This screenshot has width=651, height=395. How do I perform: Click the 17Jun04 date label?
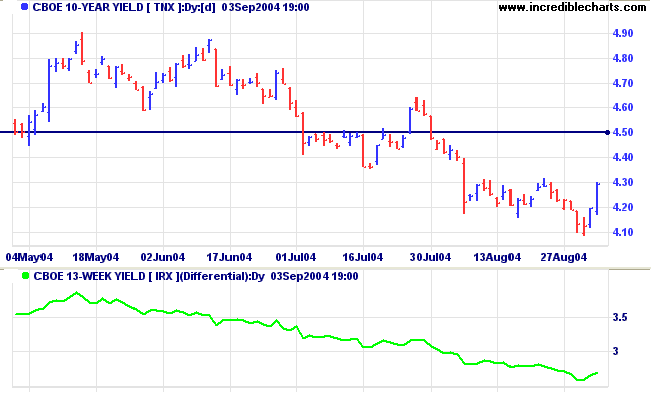tap(229, 258)
